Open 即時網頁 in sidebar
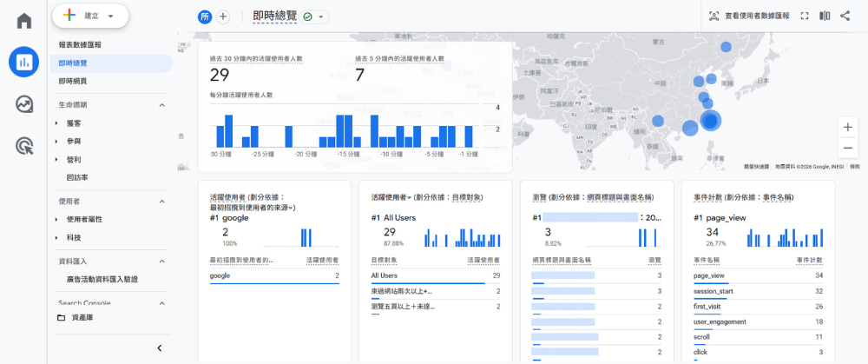The width and height of the screenshot is (868, 364). click(73, 81)
